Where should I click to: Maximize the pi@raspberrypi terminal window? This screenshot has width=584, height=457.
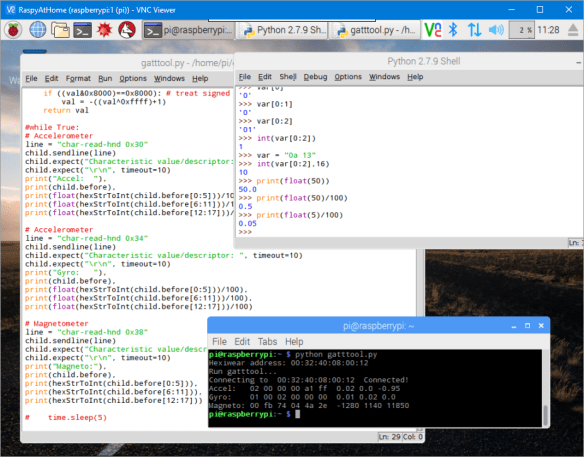[527, 326]
